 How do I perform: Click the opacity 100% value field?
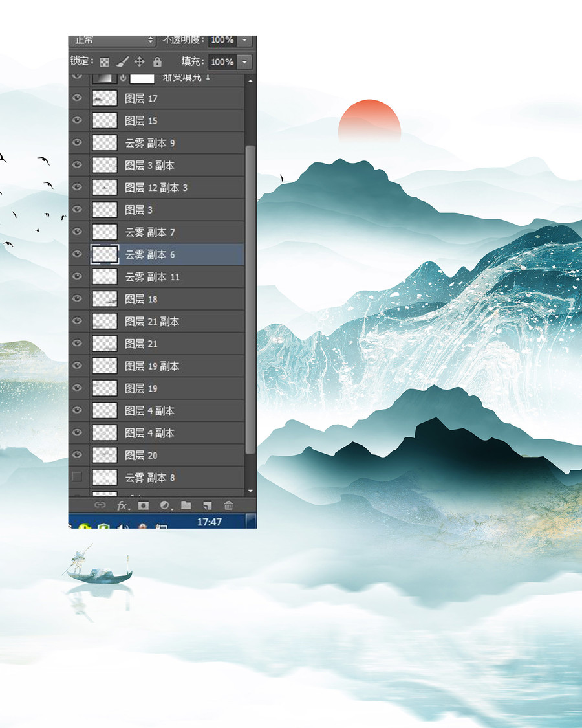222,40
